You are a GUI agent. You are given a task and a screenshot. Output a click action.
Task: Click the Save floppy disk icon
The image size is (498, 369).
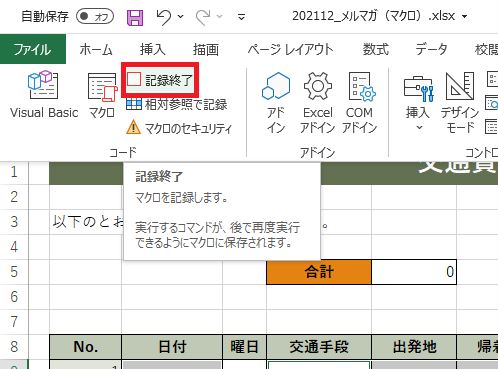(135, 17)
